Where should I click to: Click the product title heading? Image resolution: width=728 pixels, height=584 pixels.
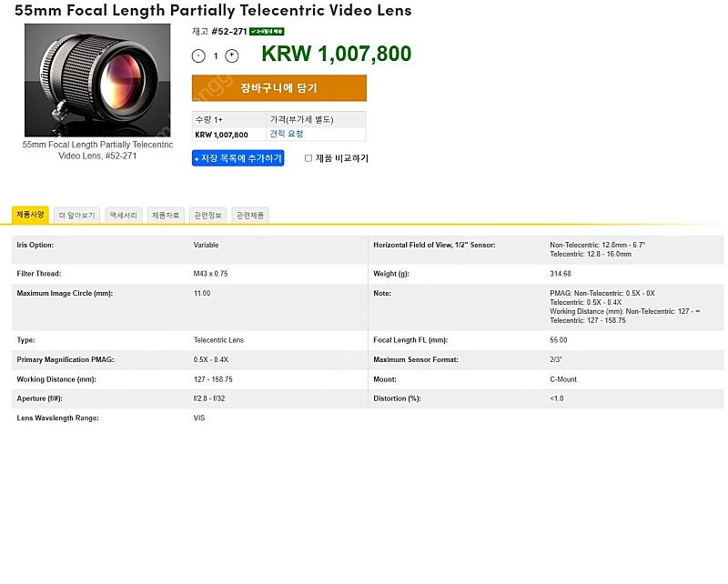[213, 11]
